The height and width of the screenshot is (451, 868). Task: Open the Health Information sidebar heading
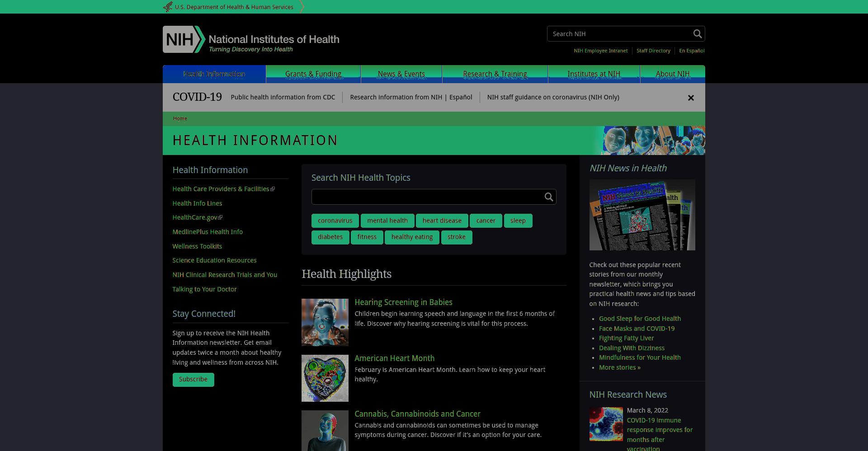coord(210,170)
